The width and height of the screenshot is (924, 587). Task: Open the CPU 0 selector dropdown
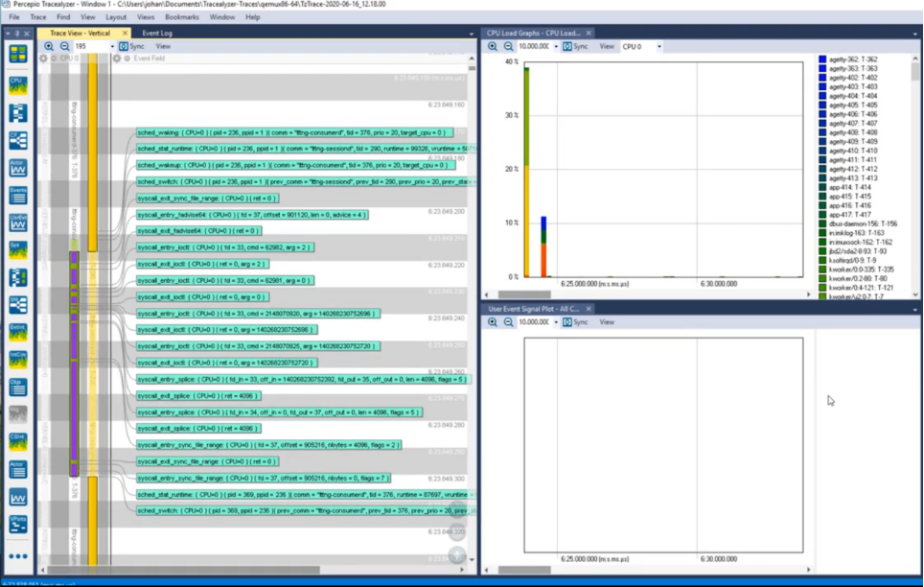coord(658,46)
